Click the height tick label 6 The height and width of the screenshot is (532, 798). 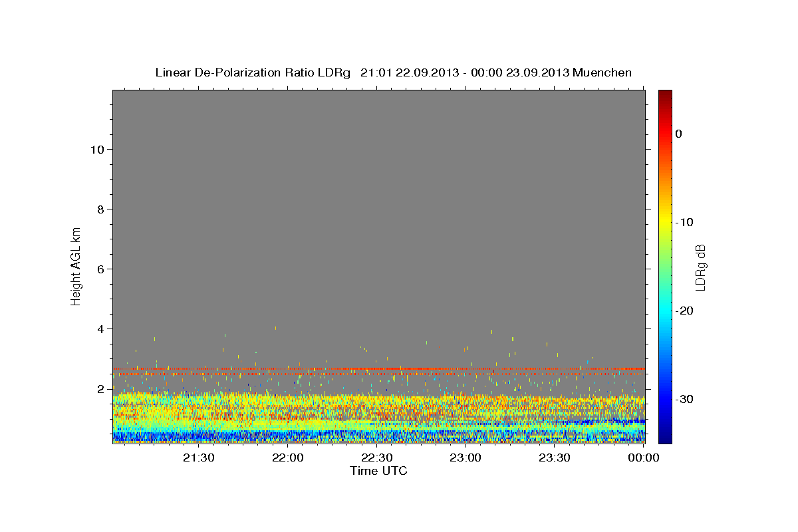point(101,269)
